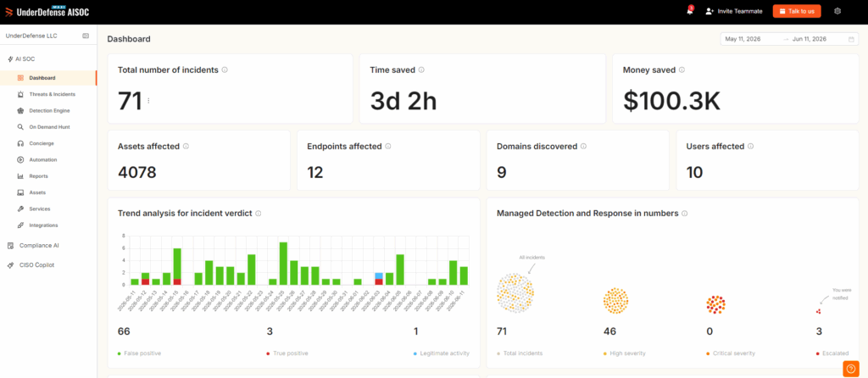Click info icon next to Domains discovered

tap(583, 146)
